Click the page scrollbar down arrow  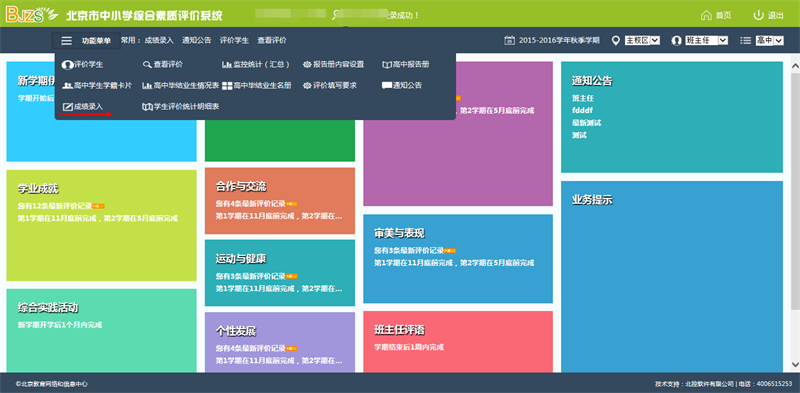tap(795, 364)
